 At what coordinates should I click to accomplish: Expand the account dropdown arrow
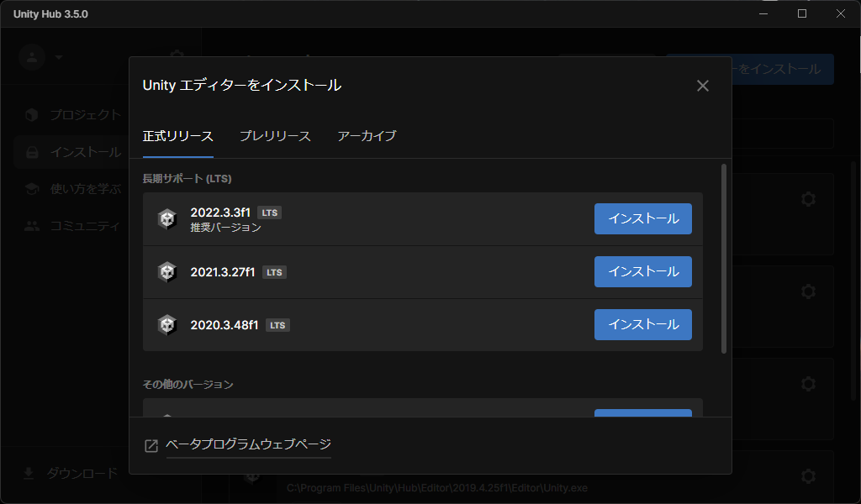[59, 57]
